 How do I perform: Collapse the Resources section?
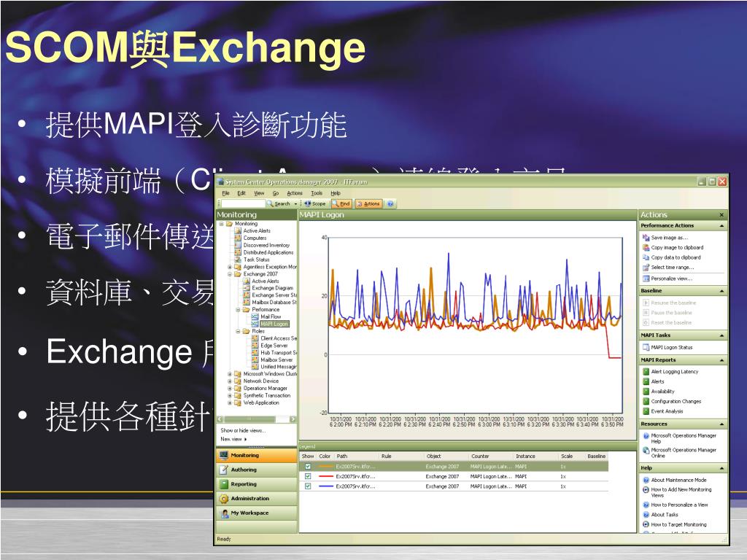721,424
